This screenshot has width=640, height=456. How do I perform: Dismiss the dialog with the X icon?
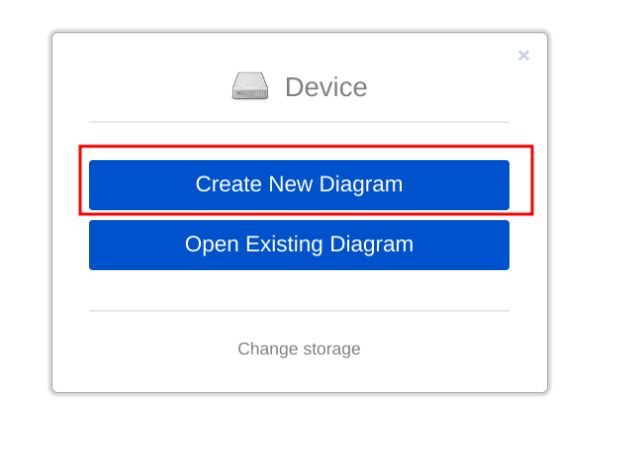pos(523,56)
